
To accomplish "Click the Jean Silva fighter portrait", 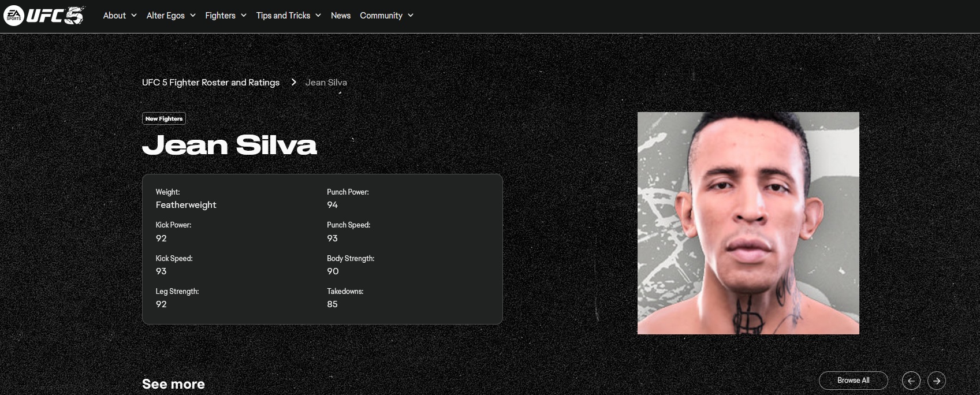I will coord(748,223).
